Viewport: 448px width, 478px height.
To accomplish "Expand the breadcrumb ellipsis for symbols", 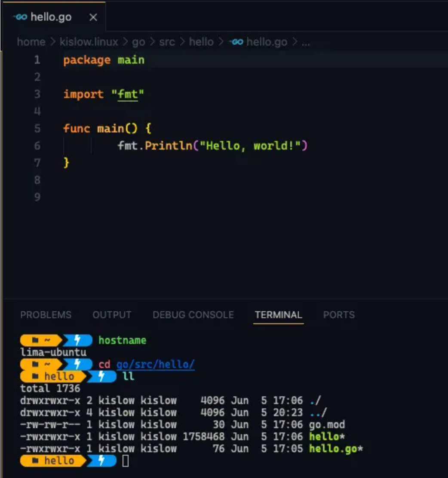I will click(306, 42).
